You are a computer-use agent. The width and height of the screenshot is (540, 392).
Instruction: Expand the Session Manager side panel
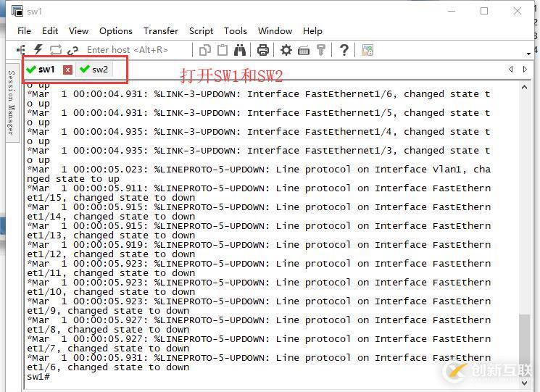12,103
